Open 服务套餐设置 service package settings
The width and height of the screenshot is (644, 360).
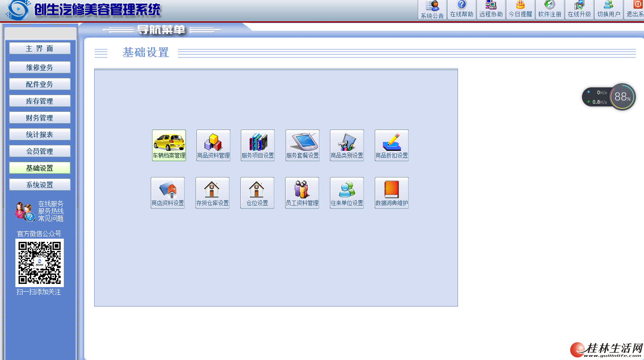[302, 145]
